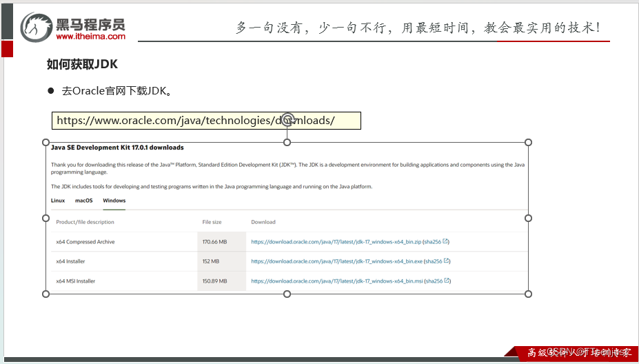Click the right-middle resize handle of image

coord(528,218)
